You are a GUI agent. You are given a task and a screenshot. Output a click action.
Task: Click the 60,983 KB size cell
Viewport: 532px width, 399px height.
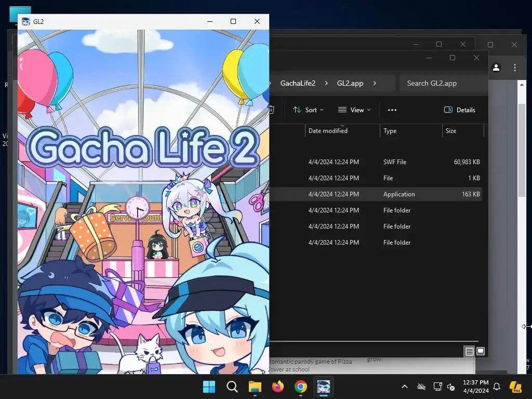(467, 162)
